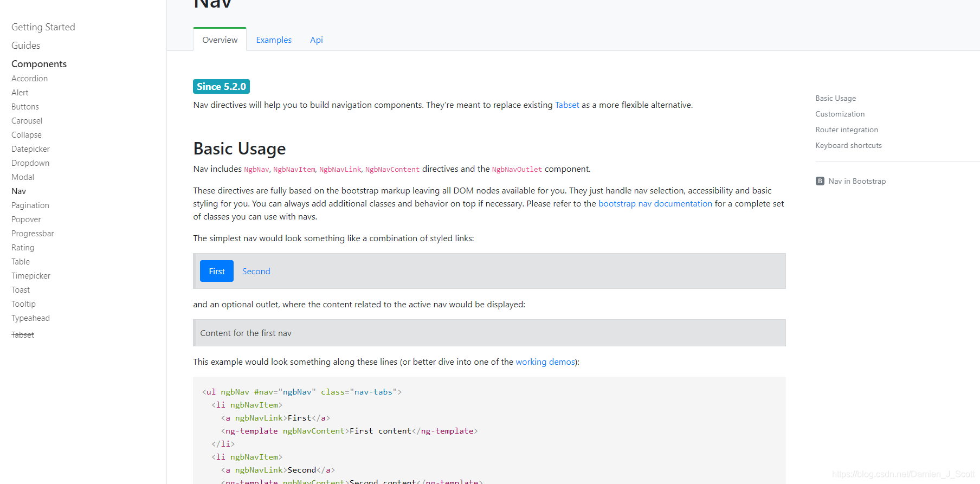The width and height of the screenshot is (980, 484).
Task: Open Guides in the sidebar
Action: [x=26, y=46]
